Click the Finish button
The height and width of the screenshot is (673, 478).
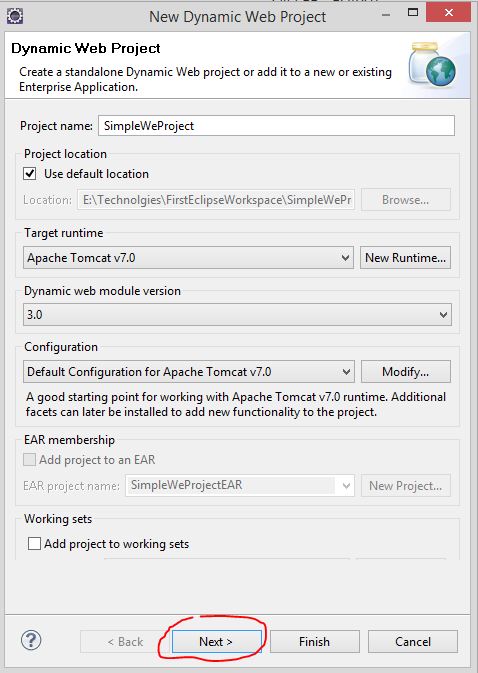pos(315,642)
